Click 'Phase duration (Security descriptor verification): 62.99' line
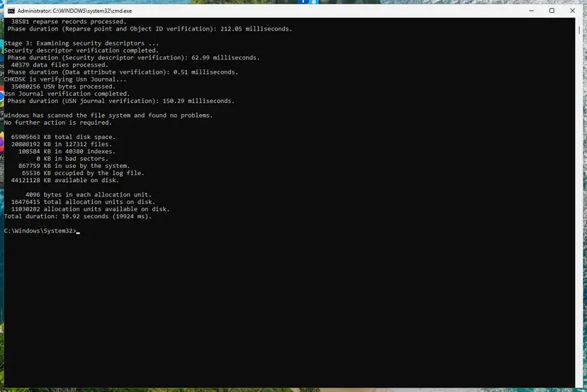 pyautogui.click(x=133, y=57)
